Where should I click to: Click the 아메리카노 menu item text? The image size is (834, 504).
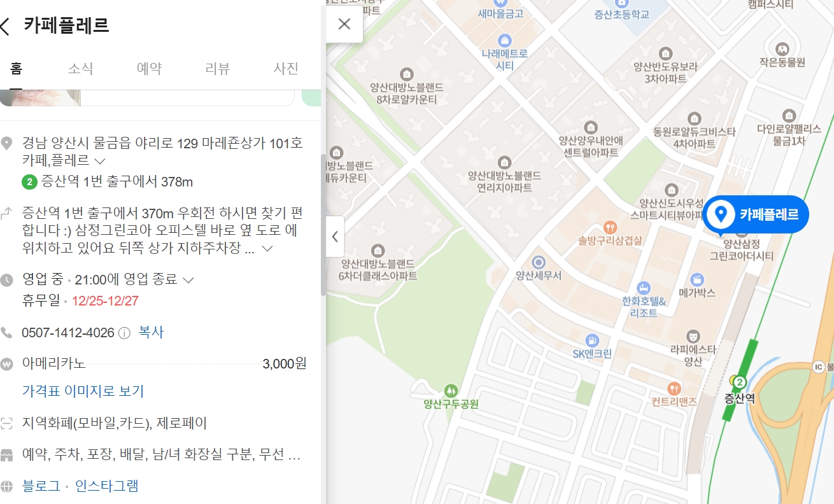pos(53,364)
